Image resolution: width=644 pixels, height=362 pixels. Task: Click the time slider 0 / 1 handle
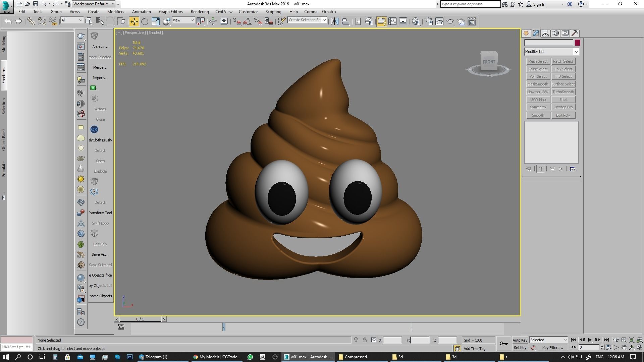[140, 319]
